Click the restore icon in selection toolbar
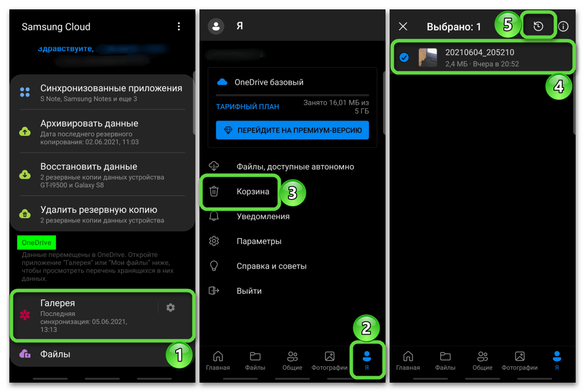This screenshot has height=392, width=585. tap(538, 26)
